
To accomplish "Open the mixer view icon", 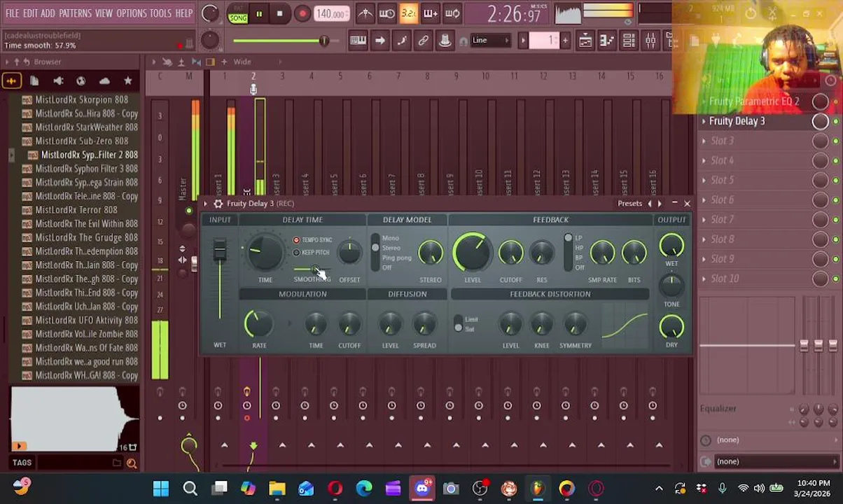I will pos(650,41).
